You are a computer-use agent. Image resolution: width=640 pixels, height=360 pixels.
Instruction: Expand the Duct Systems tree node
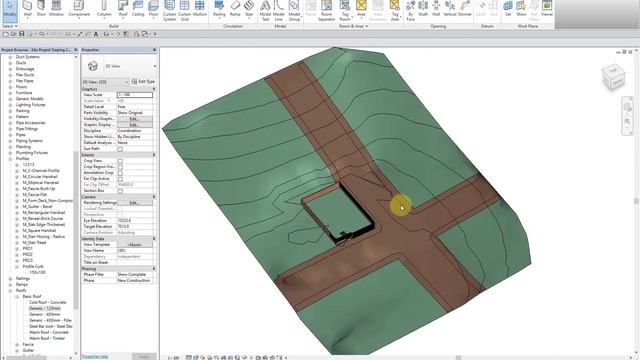coord(10,57)
